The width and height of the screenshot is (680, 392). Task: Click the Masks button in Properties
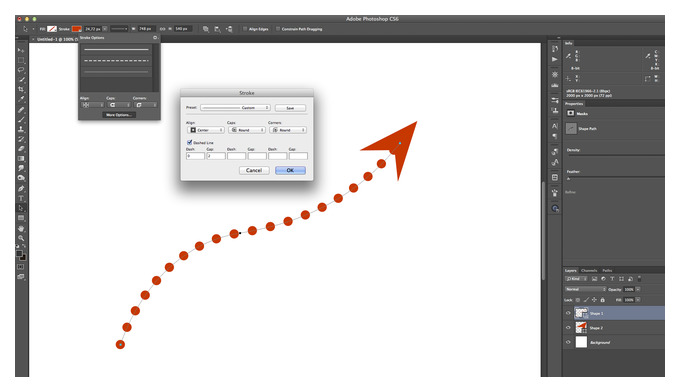(571, 113)
